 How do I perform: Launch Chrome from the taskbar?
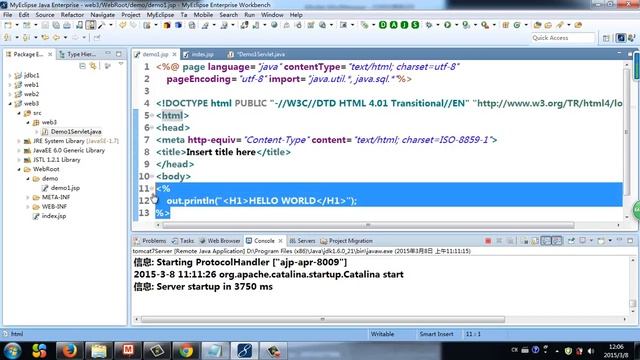tap(186, 351)
